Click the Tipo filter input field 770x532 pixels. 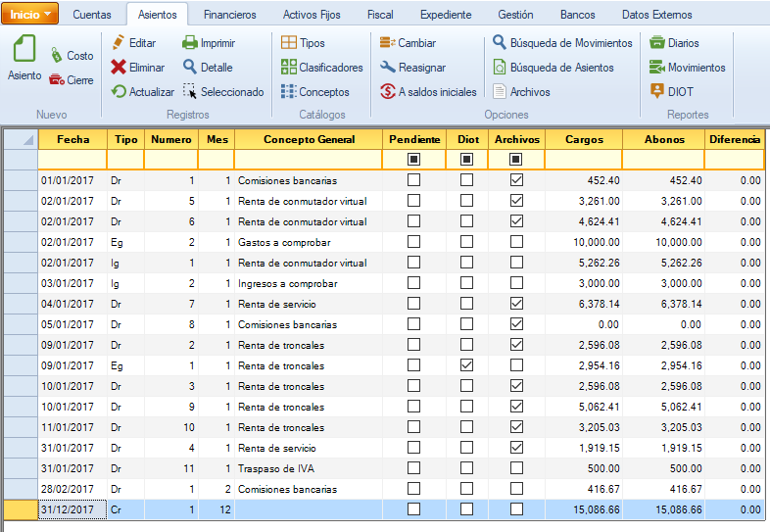tap(125, 159)
